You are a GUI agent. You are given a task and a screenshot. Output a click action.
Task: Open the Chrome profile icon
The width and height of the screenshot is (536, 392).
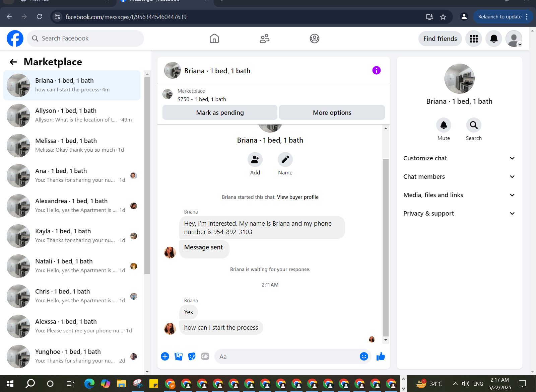[464, 17]
